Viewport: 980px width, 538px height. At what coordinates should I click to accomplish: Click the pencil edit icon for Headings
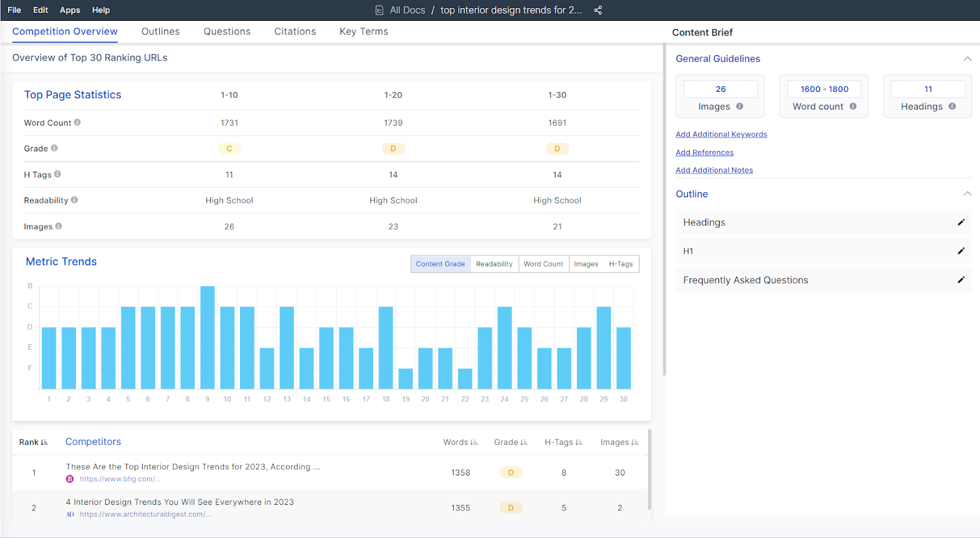tap(961, 222)
